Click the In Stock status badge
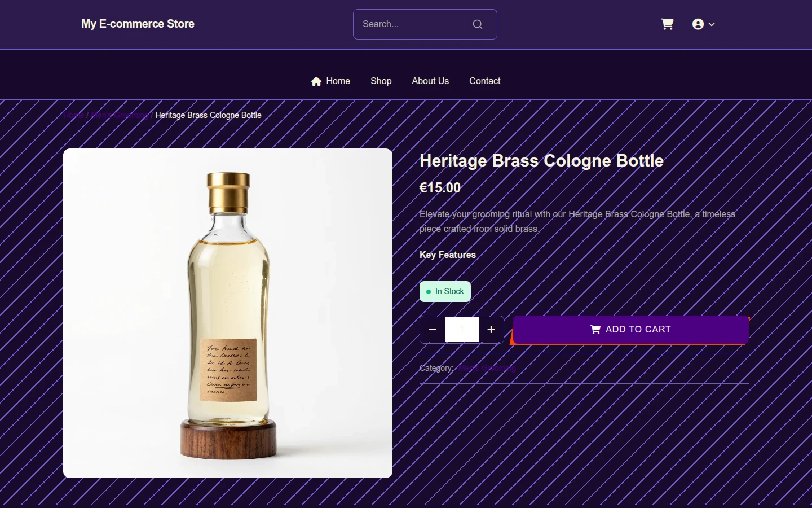 click(445, 292)
